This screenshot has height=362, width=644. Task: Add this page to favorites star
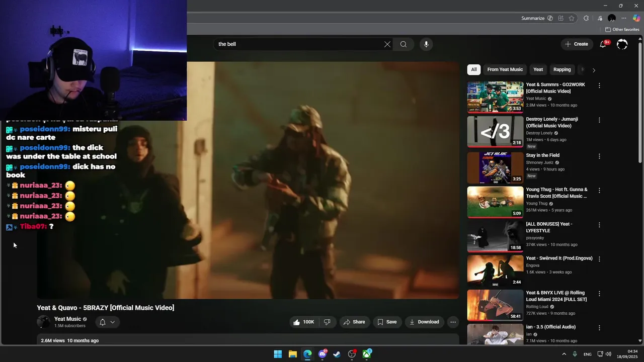pyautogui.click(x=572, y=18)
